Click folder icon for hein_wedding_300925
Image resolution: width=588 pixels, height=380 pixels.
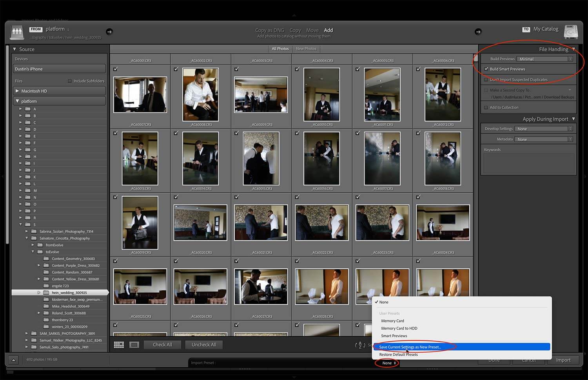[46, 293]
